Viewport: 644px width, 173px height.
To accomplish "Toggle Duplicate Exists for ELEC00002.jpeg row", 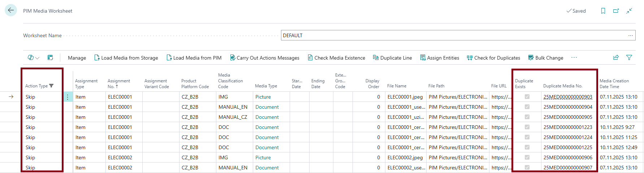I will pos(527,157).
